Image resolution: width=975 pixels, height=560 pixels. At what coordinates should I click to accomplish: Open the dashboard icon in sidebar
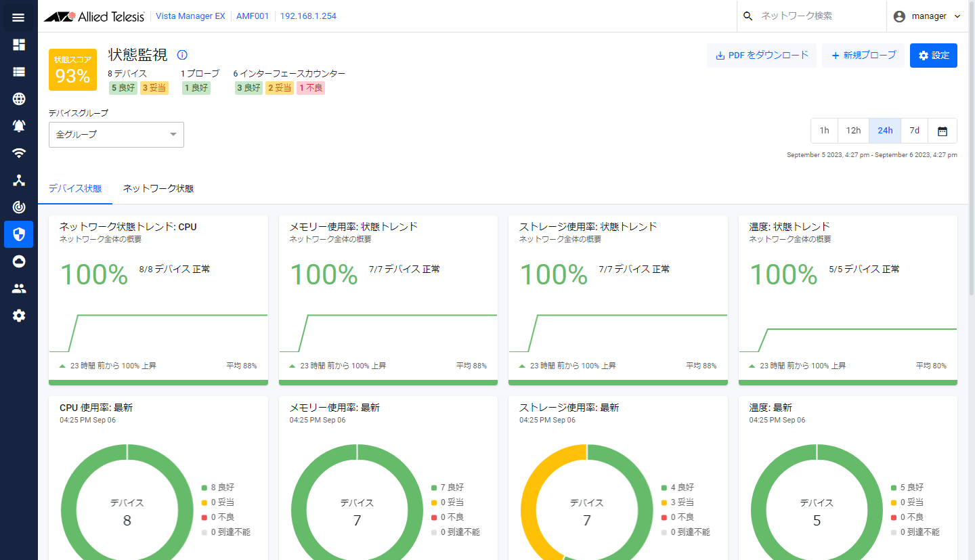(19, 45)
